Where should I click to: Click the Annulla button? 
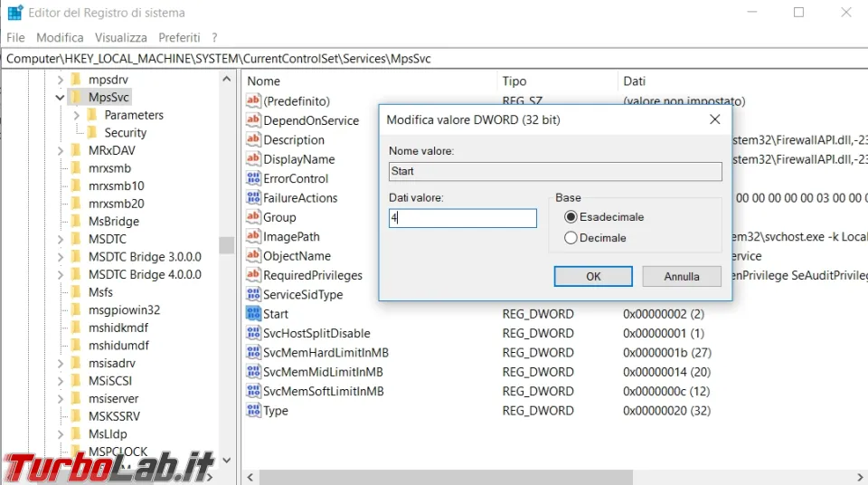coord(682,276)
